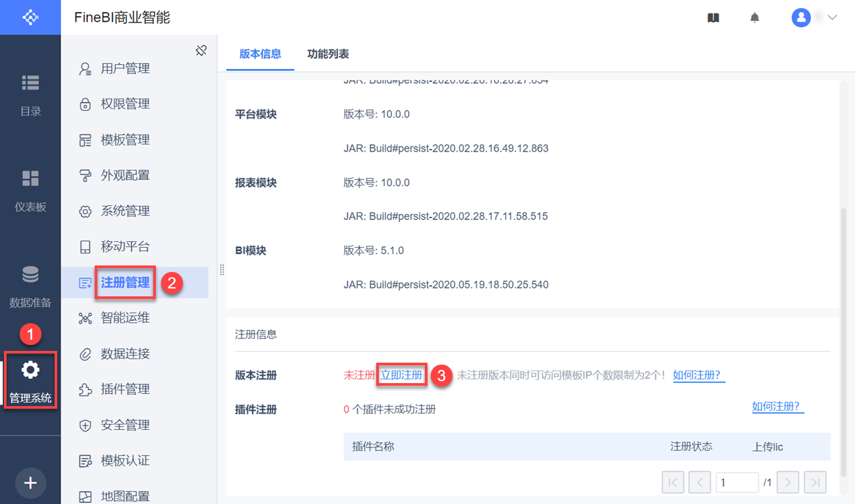Open the 目录 directory icon
The image size is (855, 504).
pos(30,83)
